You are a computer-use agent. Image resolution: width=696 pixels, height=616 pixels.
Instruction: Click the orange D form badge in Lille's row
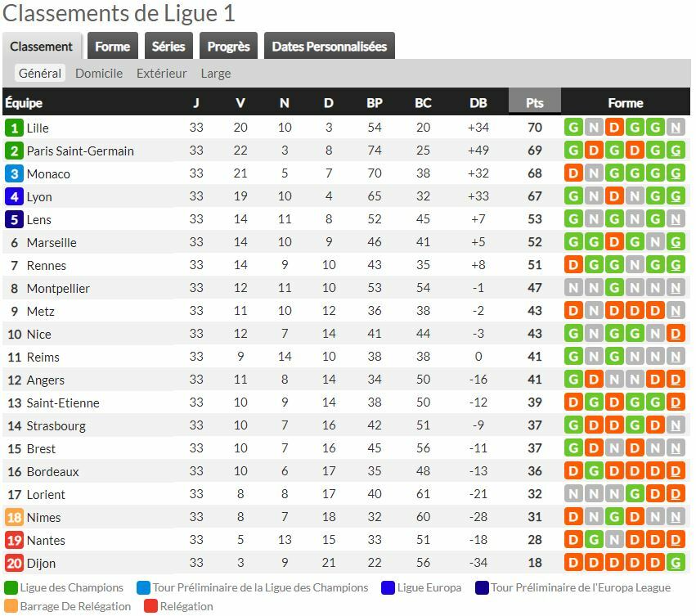[x=614, y=128]
